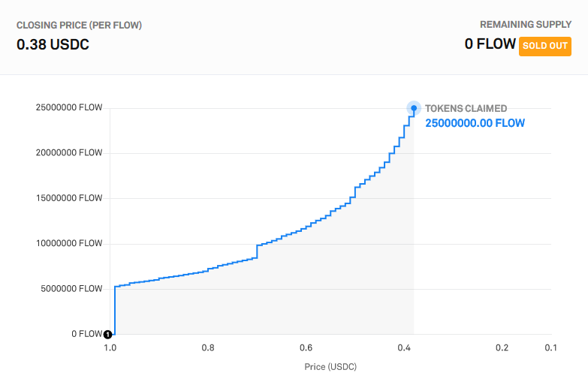Click the 5000000 FLOW y-axis label
This screenshot has width=588, height=373.
click(71, 289)
